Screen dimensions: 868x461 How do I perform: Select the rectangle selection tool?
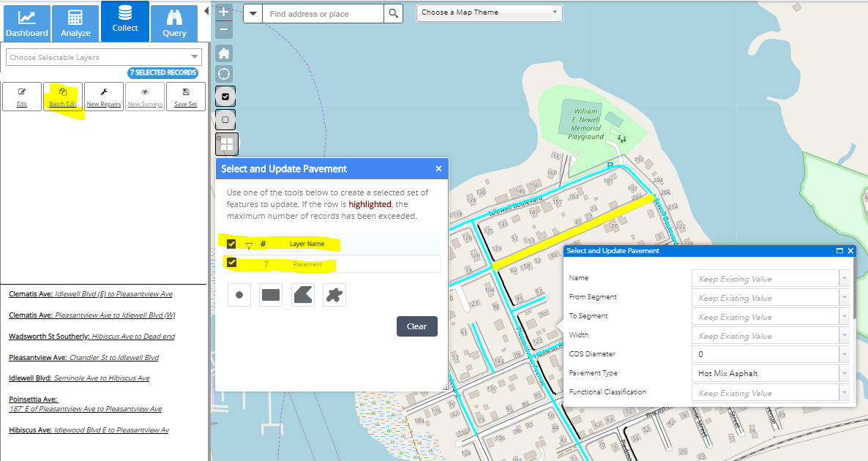[x=271, y=295]
